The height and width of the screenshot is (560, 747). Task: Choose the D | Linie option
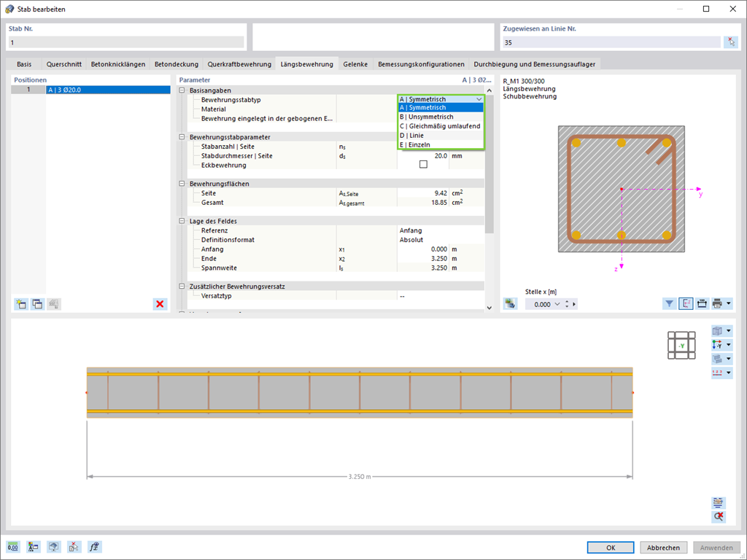click(441, 136)
